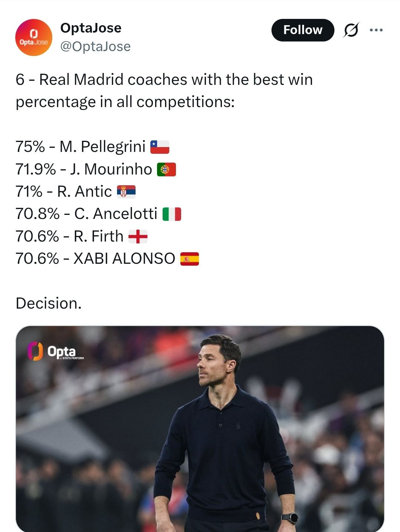Open the OptaJose profile avatar
400x532 pixels.
point(34,37)
